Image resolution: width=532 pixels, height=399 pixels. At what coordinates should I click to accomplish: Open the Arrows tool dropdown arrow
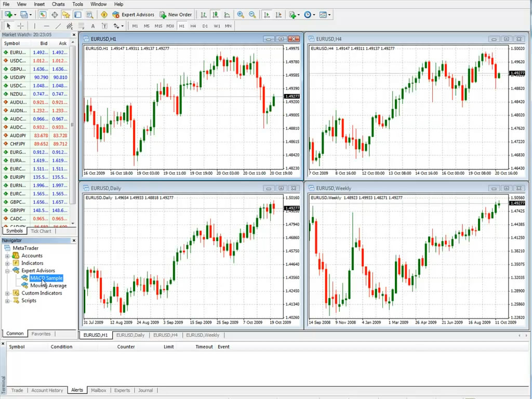point(122,26)
